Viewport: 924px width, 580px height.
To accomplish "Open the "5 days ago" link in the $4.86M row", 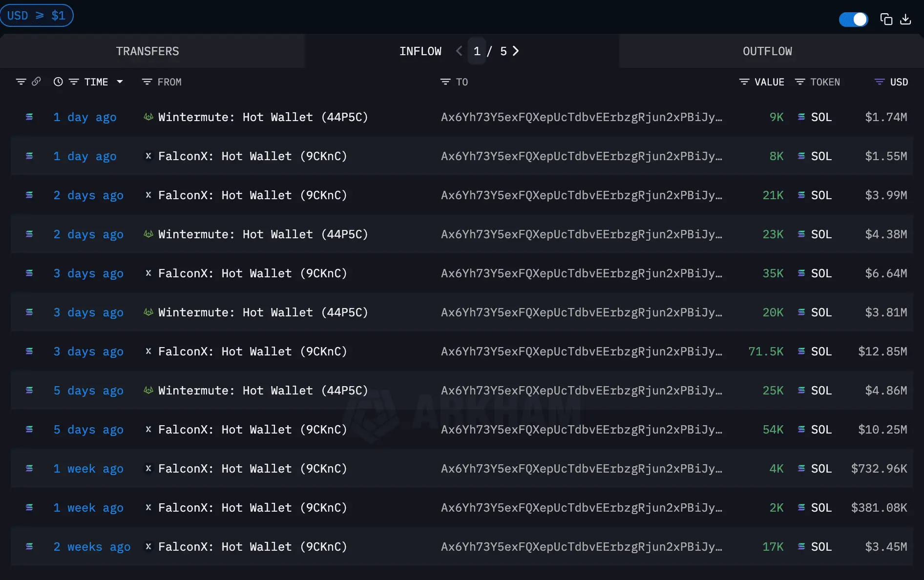I will 88,391.
